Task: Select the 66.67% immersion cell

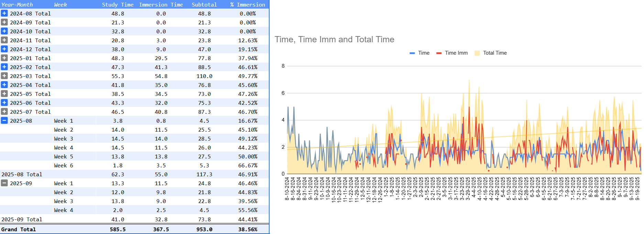Action: click(248, 165)
